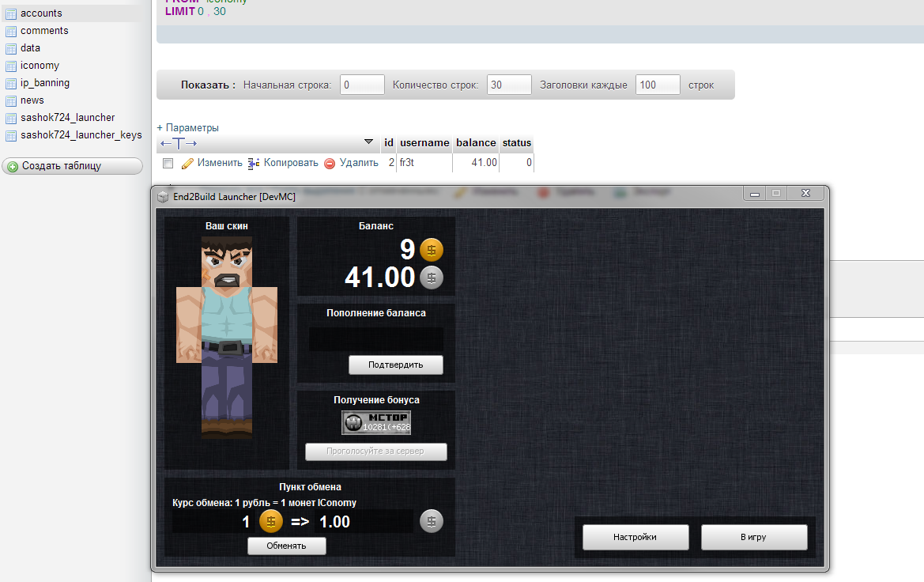This screenshot has height=582, width=924.
Task: Click the comments table icon
Action: (10, 32)
